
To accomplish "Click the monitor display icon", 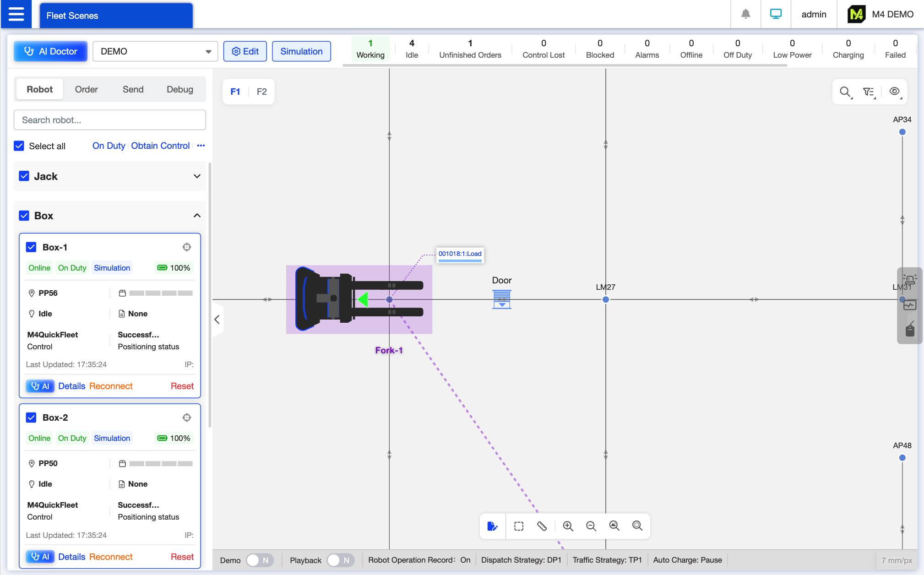I will [x=776, y=14].
